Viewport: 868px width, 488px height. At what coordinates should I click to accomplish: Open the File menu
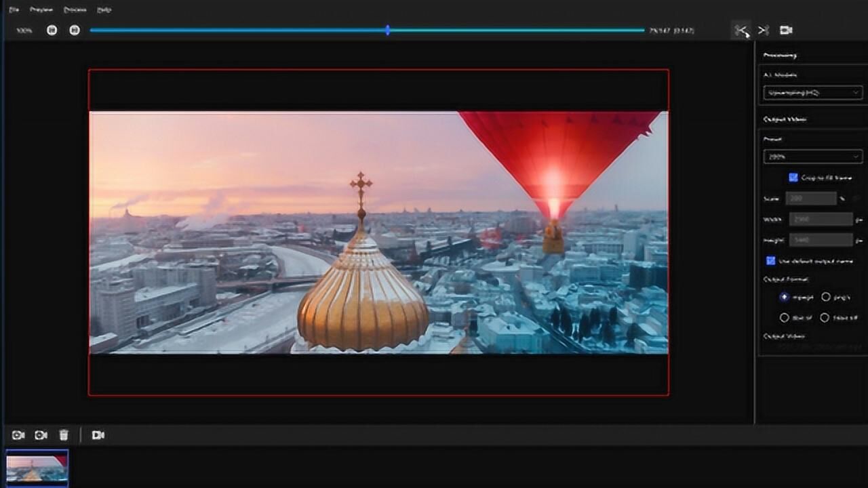point(14,9)
